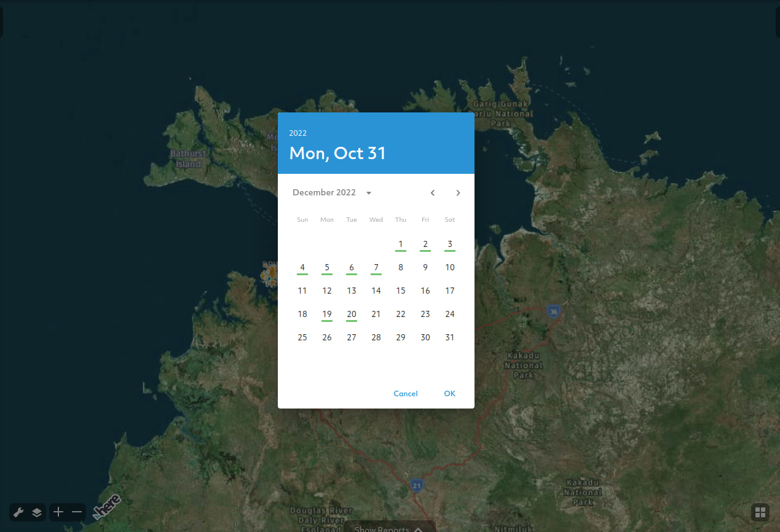Screen dimensions: 780x532
Task: Open the app grid icon bottom right
Action: point(760,512)
